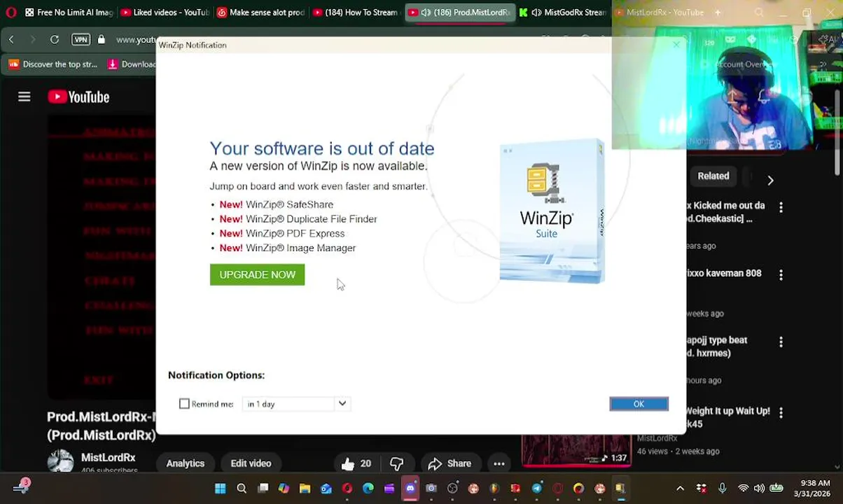Open the more actions ellipsis under video
The width and height of the screenshot is (843, 504).
499,463
